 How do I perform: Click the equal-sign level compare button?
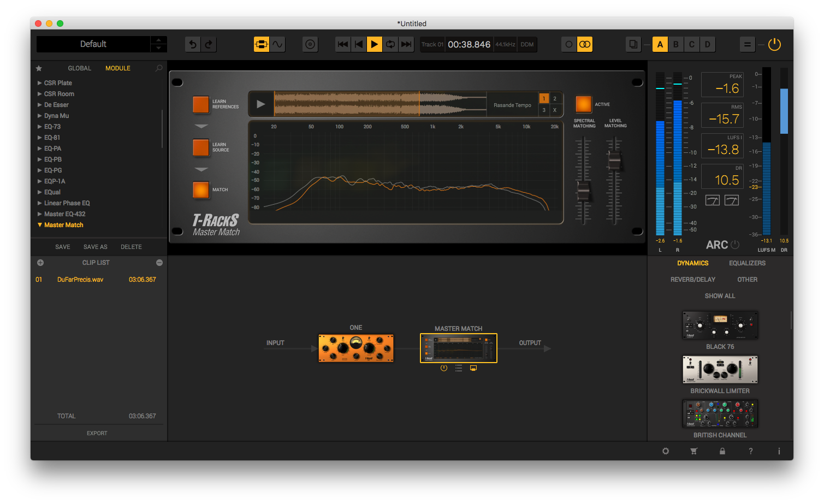[748, 44]
